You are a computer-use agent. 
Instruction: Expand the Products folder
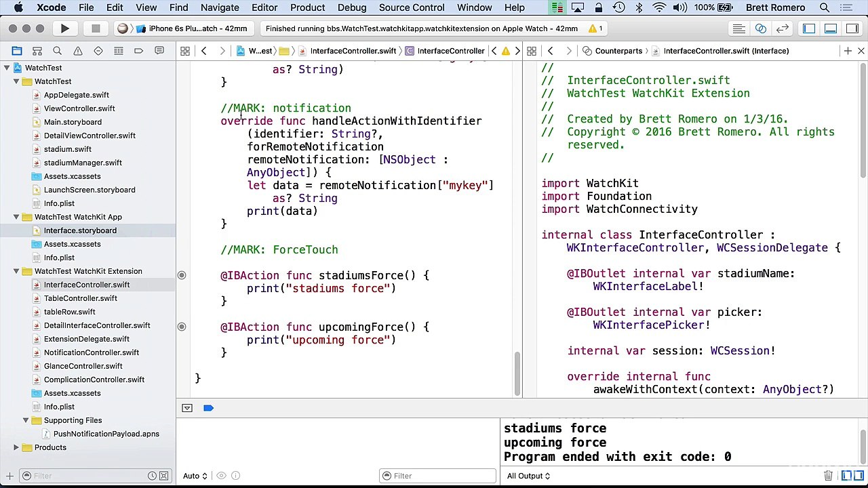click(16, 447)
